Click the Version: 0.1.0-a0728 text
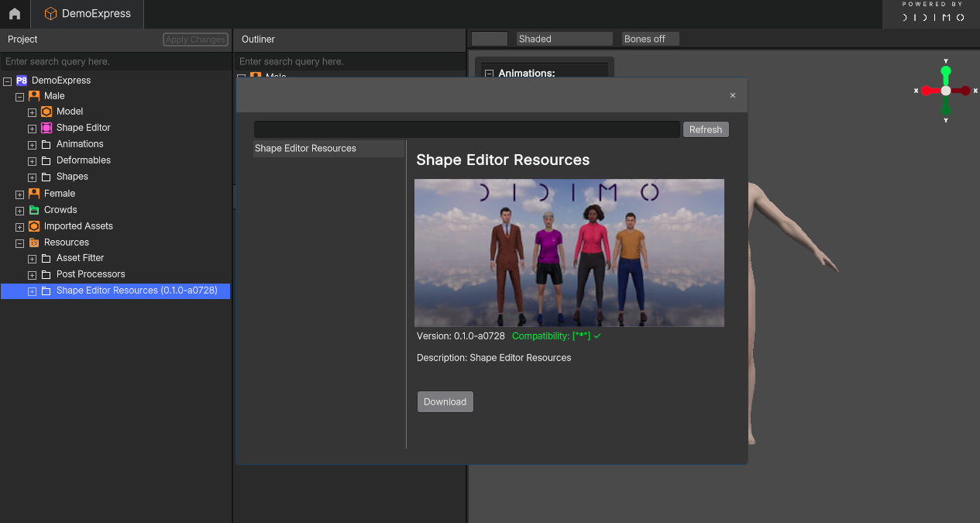Screen dimensions: 980x523 pyautogui.click(x=461, y=336)
